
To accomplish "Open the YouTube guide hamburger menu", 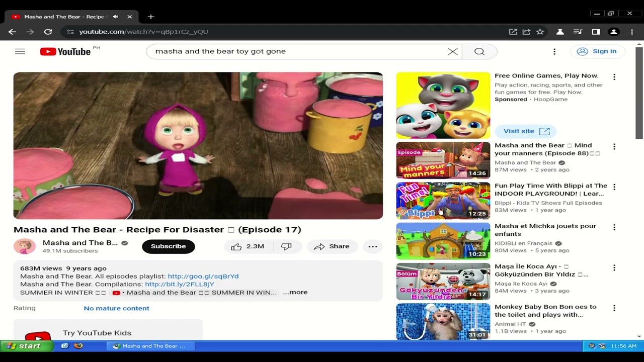I will click(x=20, y=51).
